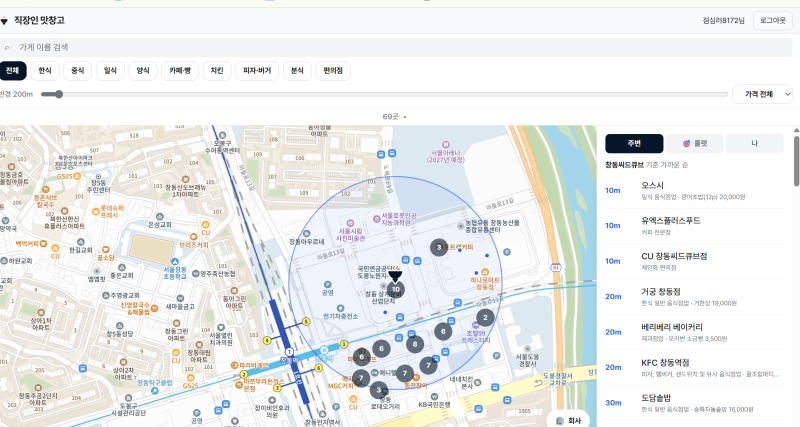Click the 롯데슈퍼 프레시 store icon
The height and width of the screenshot is (427, 800).
95,211
